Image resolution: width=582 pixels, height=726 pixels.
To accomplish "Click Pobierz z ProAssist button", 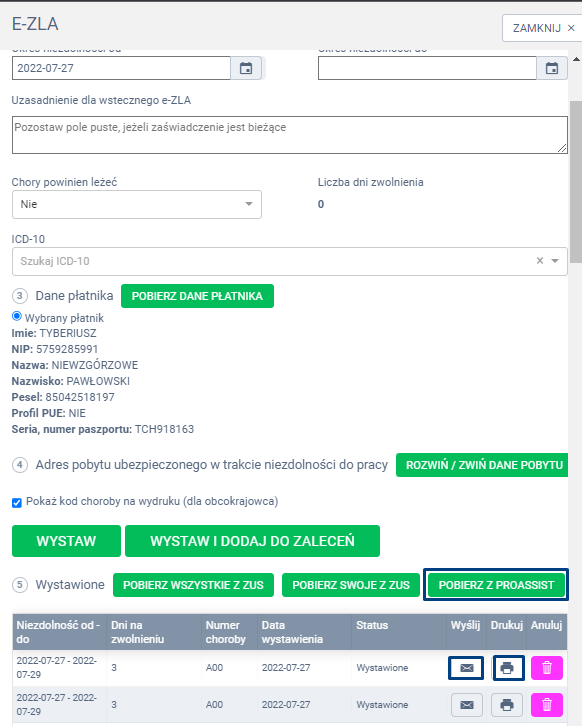I will 496,585.
